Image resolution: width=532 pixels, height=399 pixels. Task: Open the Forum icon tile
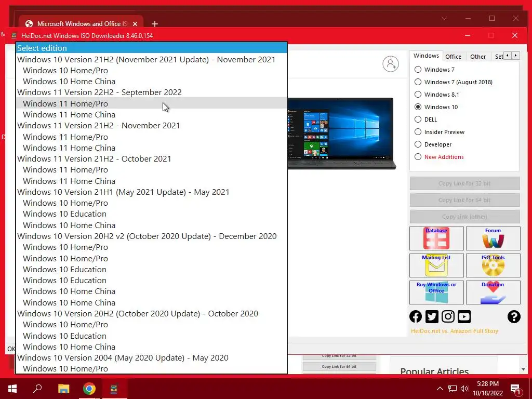tap(493, 238)
